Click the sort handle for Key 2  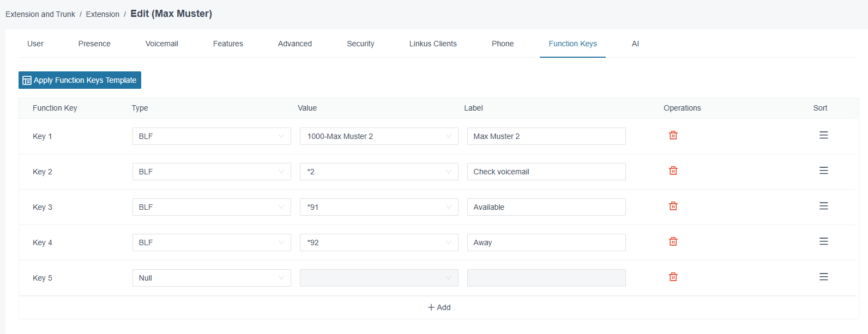point(824,171)
